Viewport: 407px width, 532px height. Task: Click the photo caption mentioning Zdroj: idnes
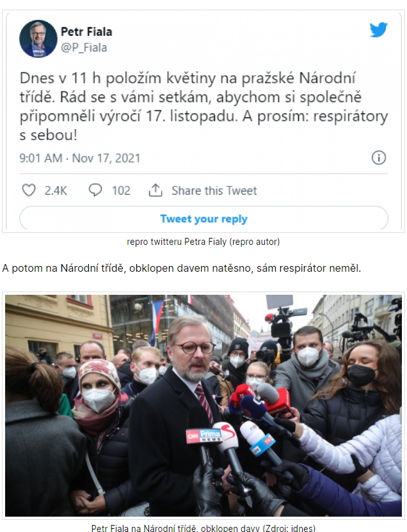click(x=203, y=528)
